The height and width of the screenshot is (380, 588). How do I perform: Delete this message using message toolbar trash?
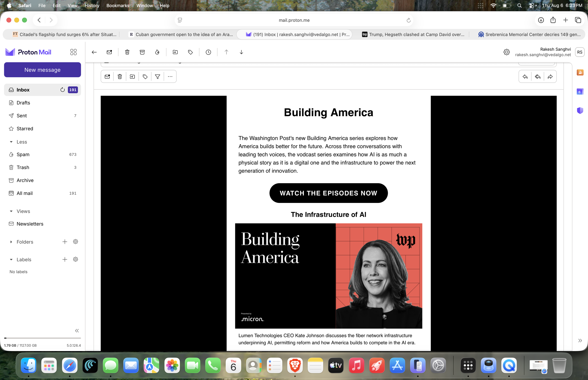tap(120, 76)
